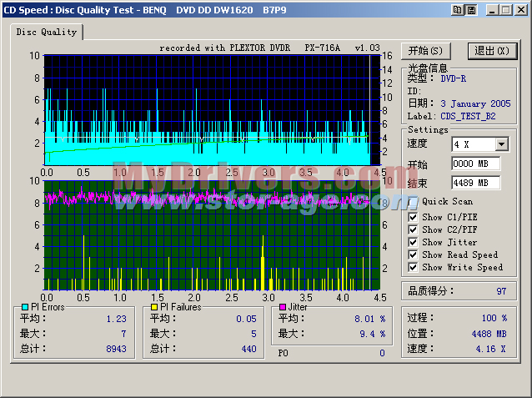The width and height of the screenshot is (532, 398).
Task: Uncheck Show Read Speed
Action: [x=413, y=254]
